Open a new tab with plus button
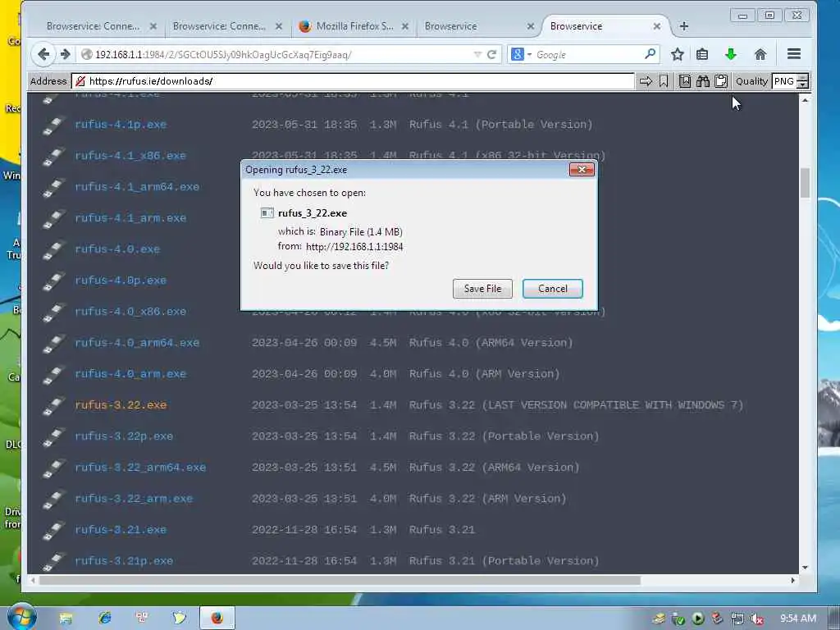Image resolution: width=840 pixels, height=630 pixels. click(683, 26)
